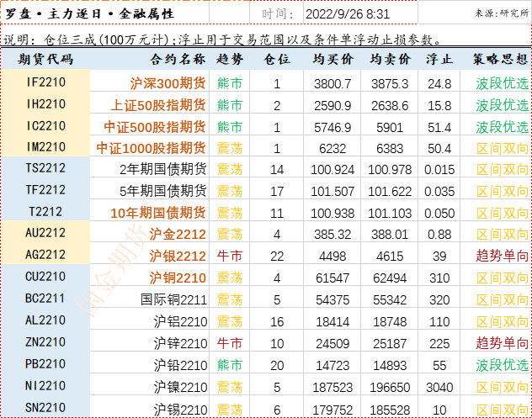Click the title 罗盘·主力逐日·金融属性

click(90, 14)
